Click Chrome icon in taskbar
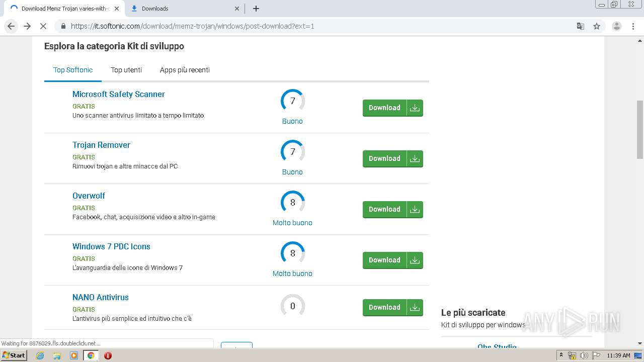The width and height of the screenshot is (644, 362). coord(91,355)
